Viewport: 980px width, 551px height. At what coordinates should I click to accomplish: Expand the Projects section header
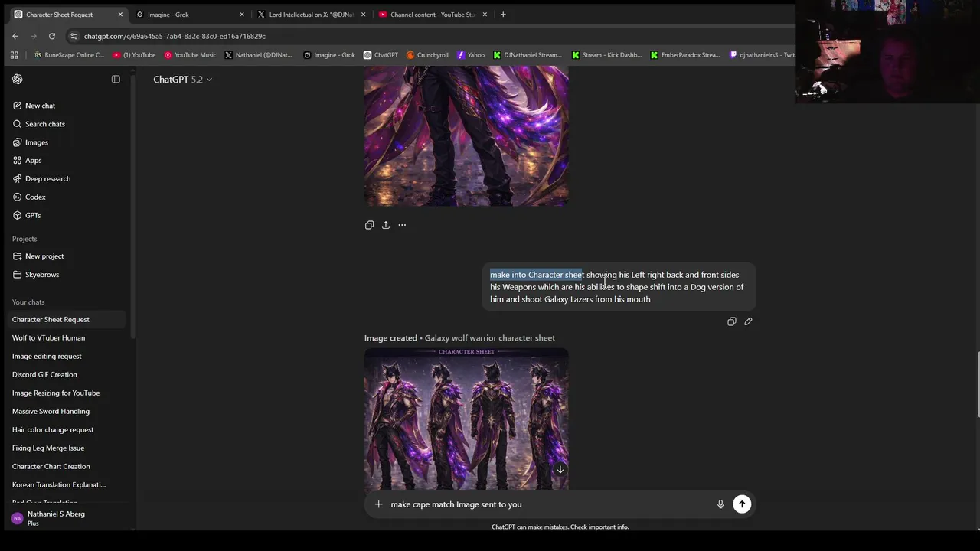coord(24,239)
